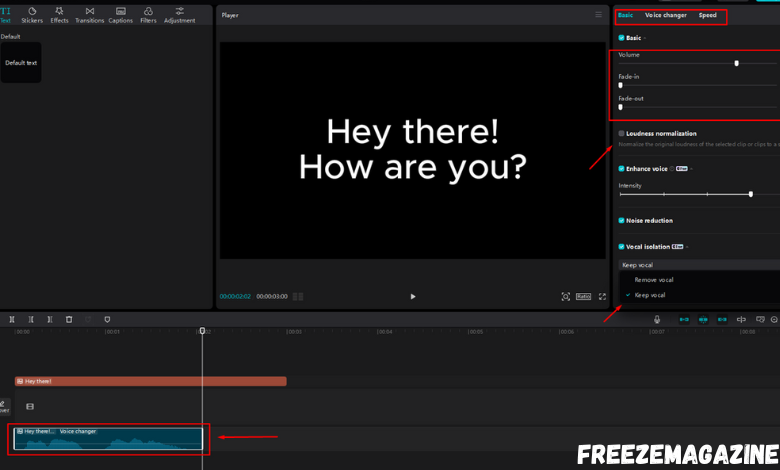Viewport: 780px width, 470px height.
Task: Open the Filters panel
Action: (x=148, y=14)
